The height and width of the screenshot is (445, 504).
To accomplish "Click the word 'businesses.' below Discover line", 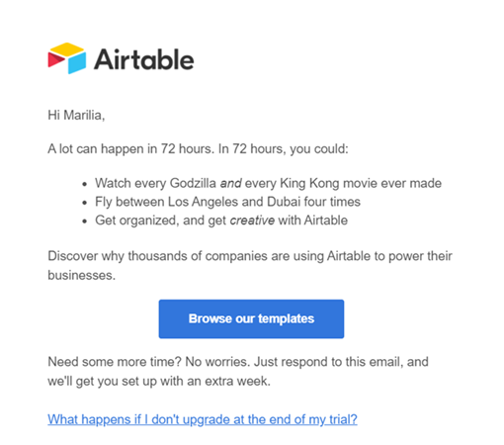I will click(81, 275).
